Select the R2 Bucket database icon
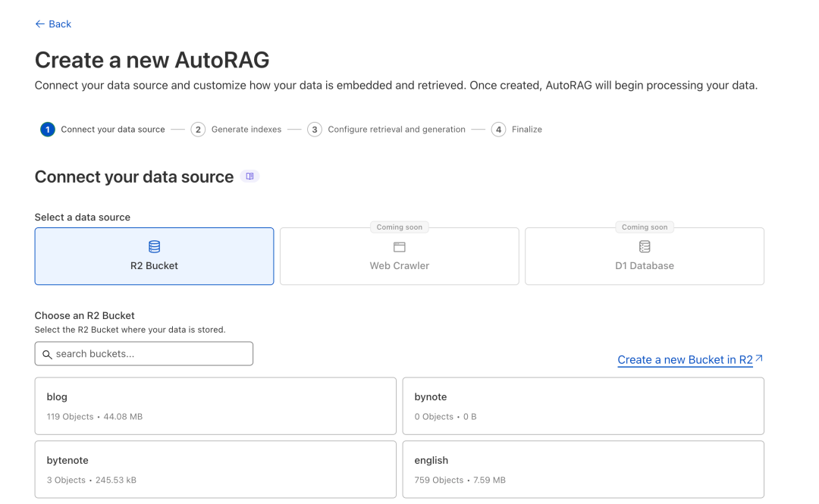 pos(154,246)
